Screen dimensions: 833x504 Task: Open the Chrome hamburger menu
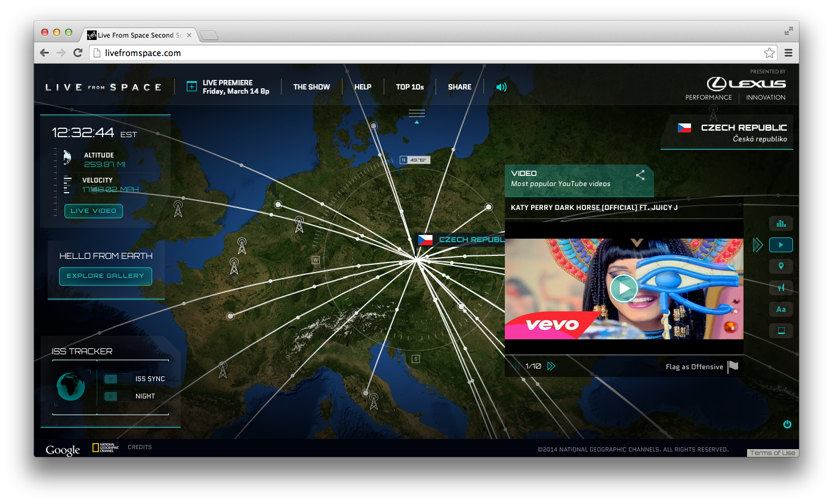[788, 53]
